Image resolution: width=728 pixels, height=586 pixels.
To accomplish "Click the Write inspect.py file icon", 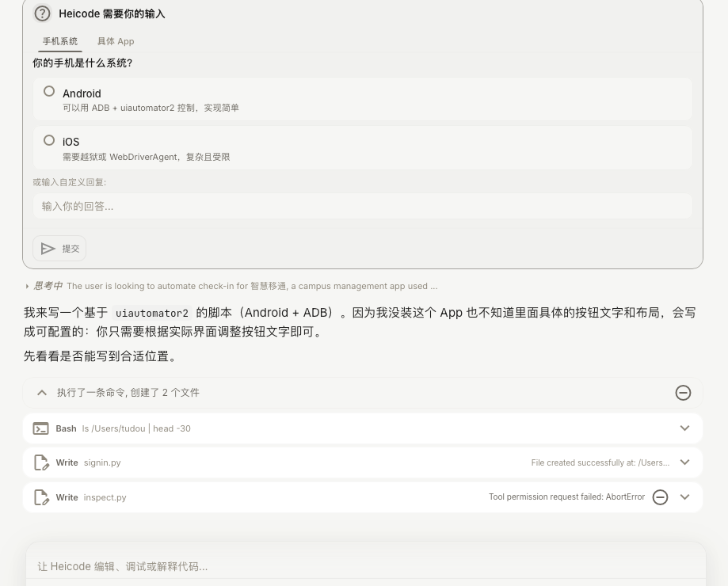I will [41, 497].
